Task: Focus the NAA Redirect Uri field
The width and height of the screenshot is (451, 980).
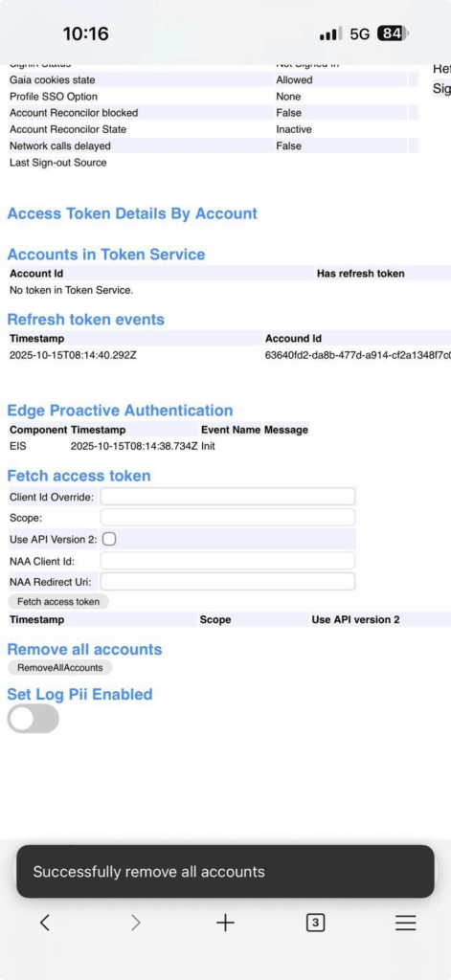Action: point(228,582)
